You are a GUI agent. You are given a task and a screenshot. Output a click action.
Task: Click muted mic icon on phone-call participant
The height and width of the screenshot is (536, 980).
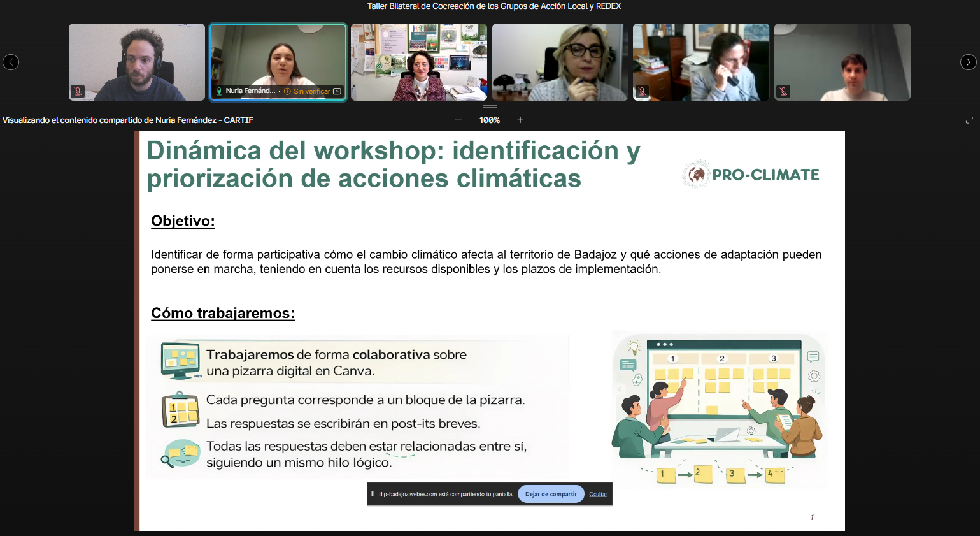[642, 91]
